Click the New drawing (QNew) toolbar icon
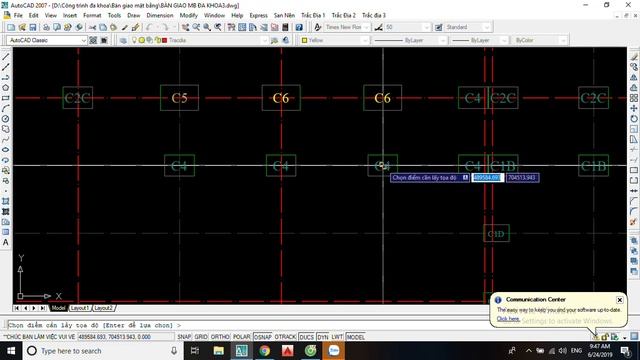 [x=11, y=27]
